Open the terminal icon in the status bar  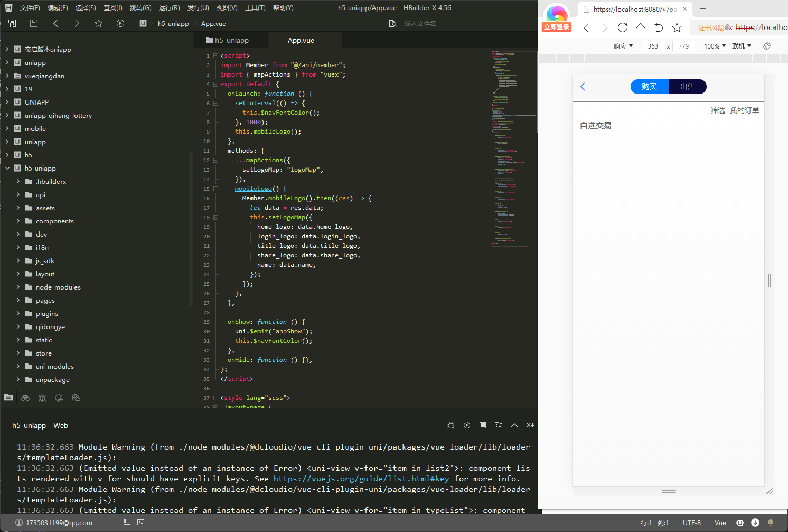140,522
